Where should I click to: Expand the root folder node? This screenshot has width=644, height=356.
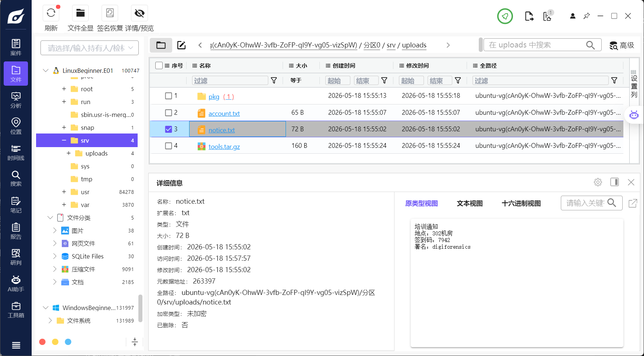(64, 89)
